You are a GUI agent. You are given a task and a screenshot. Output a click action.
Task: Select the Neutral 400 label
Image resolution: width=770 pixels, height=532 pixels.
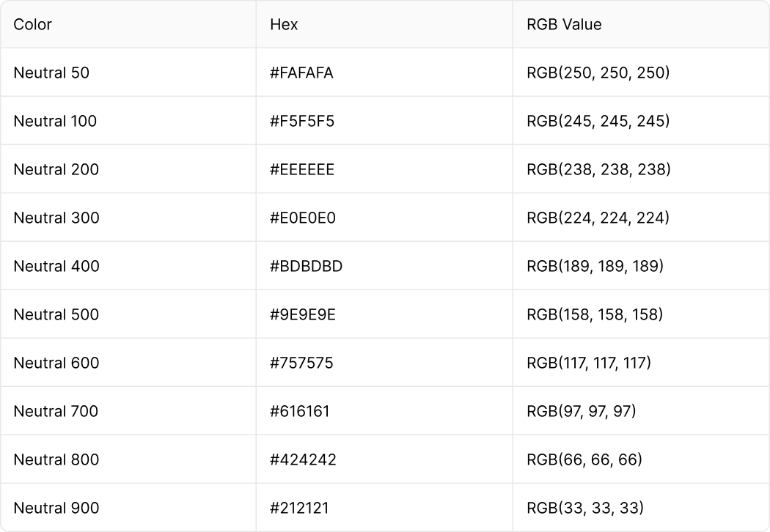click(56, 266)
